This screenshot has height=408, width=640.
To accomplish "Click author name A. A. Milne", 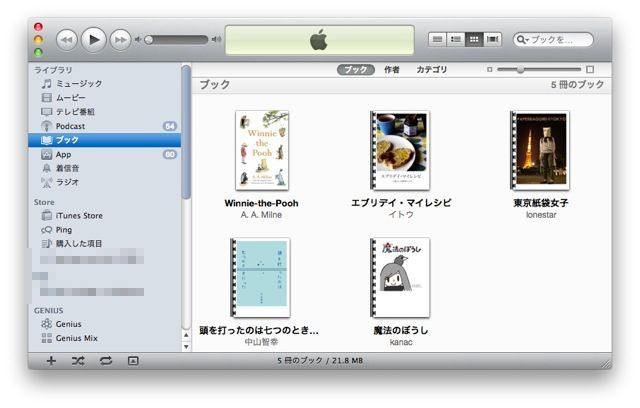I will pos(261,215).
